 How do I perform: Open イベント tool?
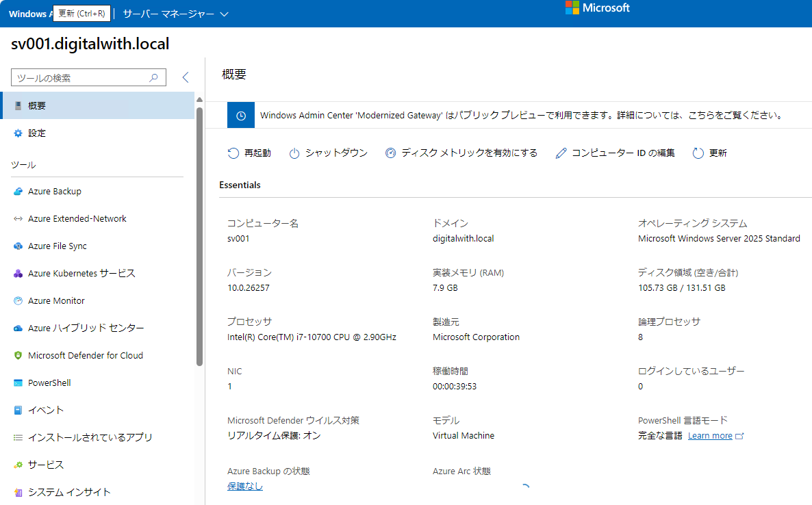coord(97,411)
